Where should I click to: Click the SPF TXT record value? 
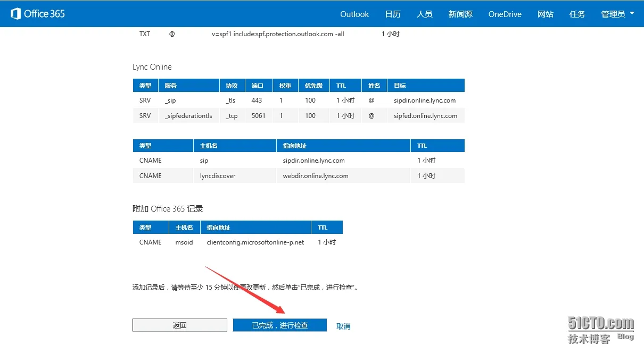click(278, 34)
